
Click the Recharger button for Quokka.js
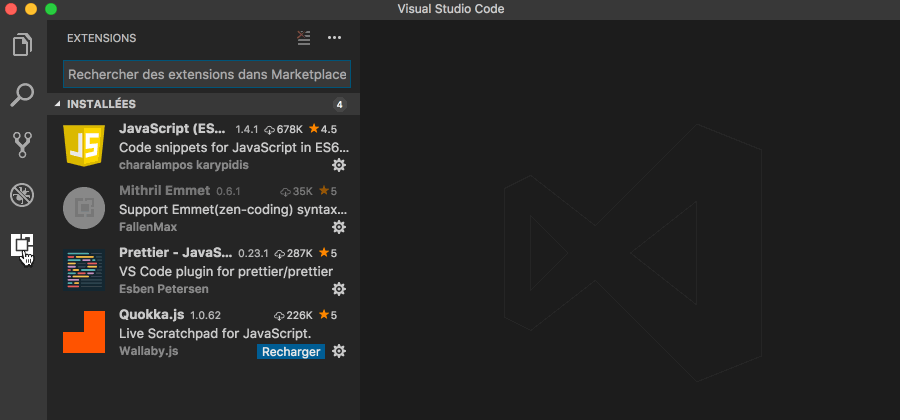click(x=291, y=352)
